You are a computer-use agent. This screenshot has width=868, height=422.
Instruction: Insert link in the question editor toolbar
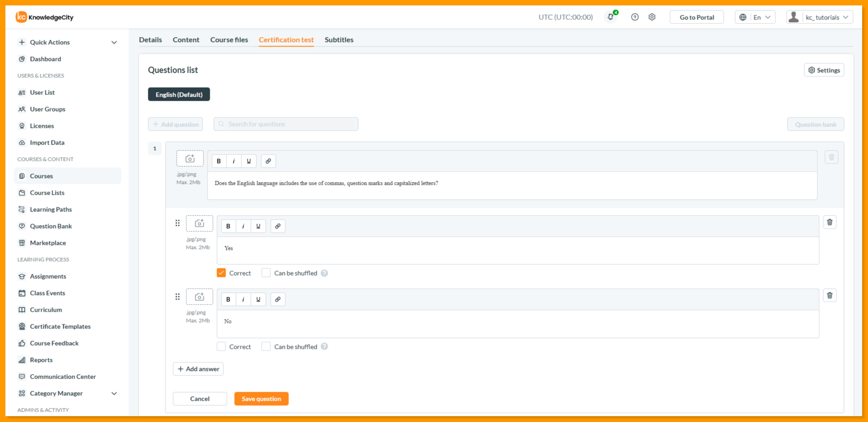(x=268, y=161)
